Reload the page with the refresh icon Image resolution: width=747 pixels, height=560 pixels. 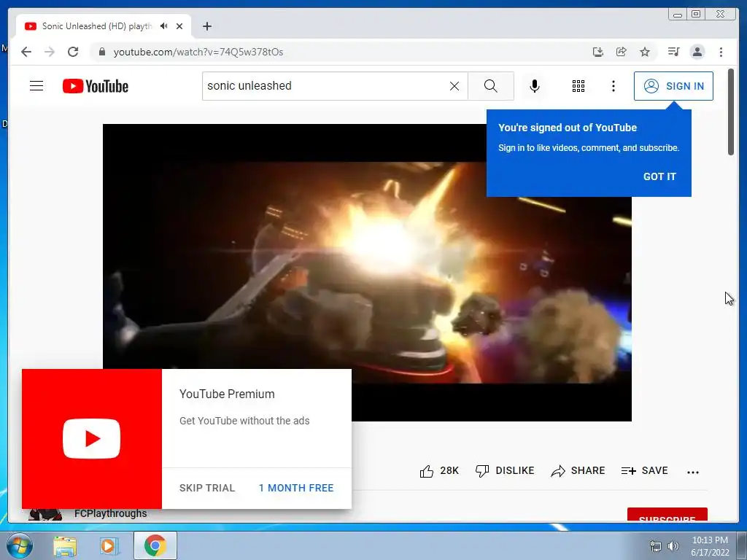[x=73, y=52]
